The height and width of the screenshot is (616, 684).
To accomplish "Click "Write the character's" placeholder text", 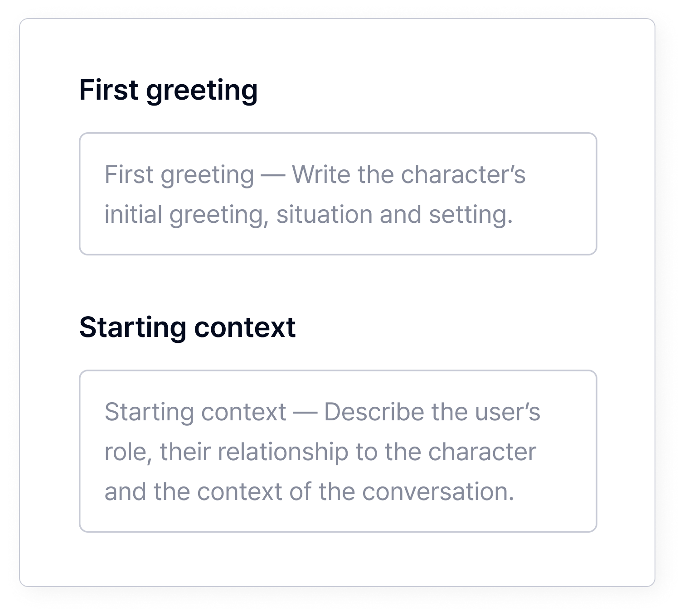I will (x=408, y=174).
